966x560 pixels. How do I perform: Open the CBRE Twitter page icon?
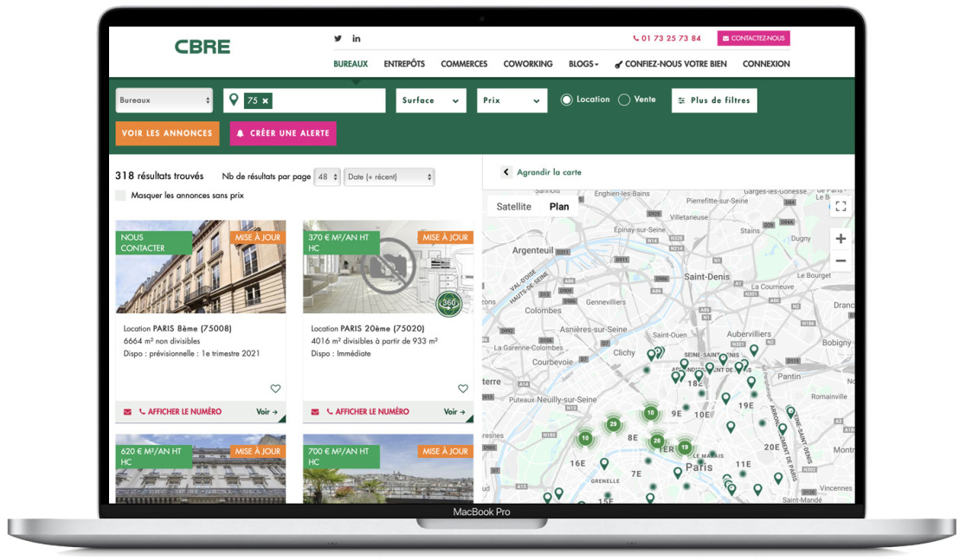(338, 38)
